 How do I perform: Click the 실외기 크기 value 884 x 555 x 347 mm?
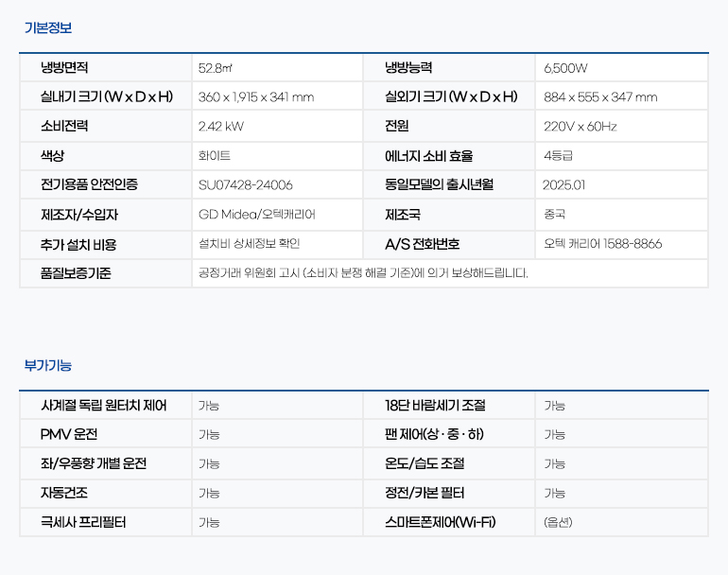[x=600, y=97]
